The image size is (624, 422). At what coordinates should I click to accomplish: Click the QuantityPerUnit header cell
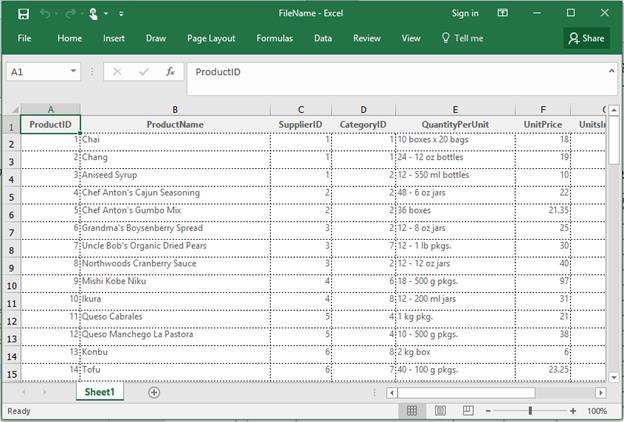click(x=455, y=125)
